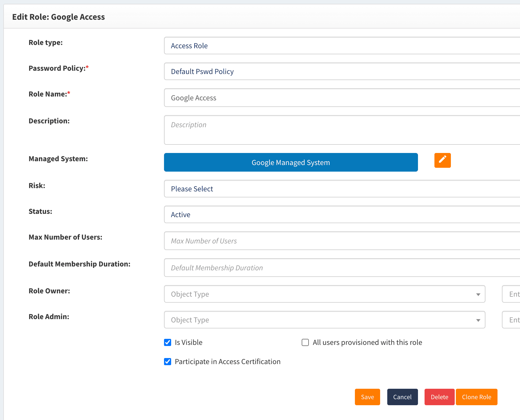Click the Clone Role button
The height and width of the screenshot is (420, 520).
476,397
